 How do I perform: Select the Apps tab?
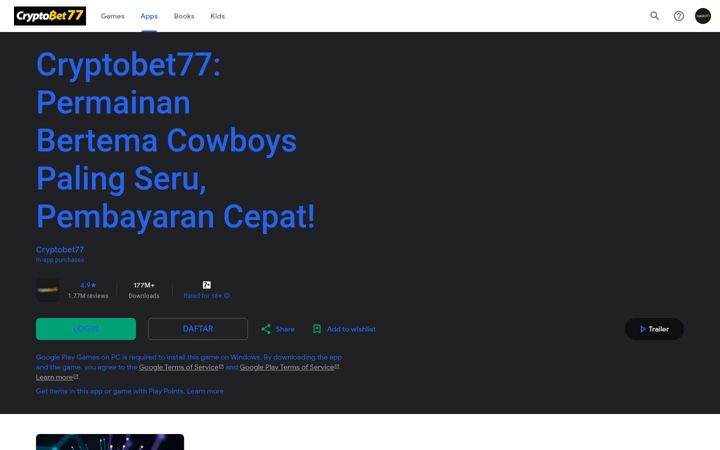pyautogui.click(x=149, y=16)
